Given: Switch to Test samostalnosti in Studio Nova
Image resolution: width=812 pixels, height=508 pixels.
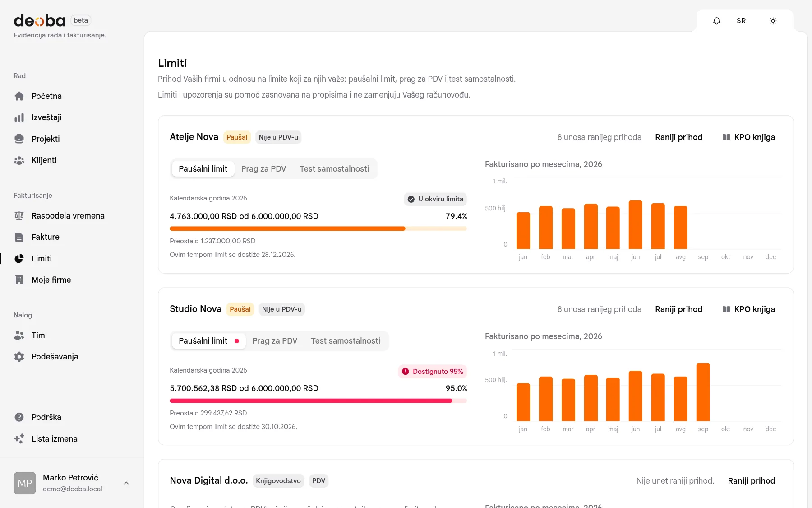Looking at the screenshot, I should pos(346,341).
